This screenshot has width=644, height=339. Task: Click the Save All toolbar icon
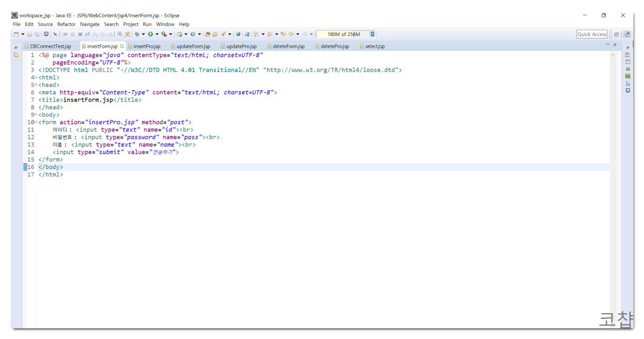[37, 34]
